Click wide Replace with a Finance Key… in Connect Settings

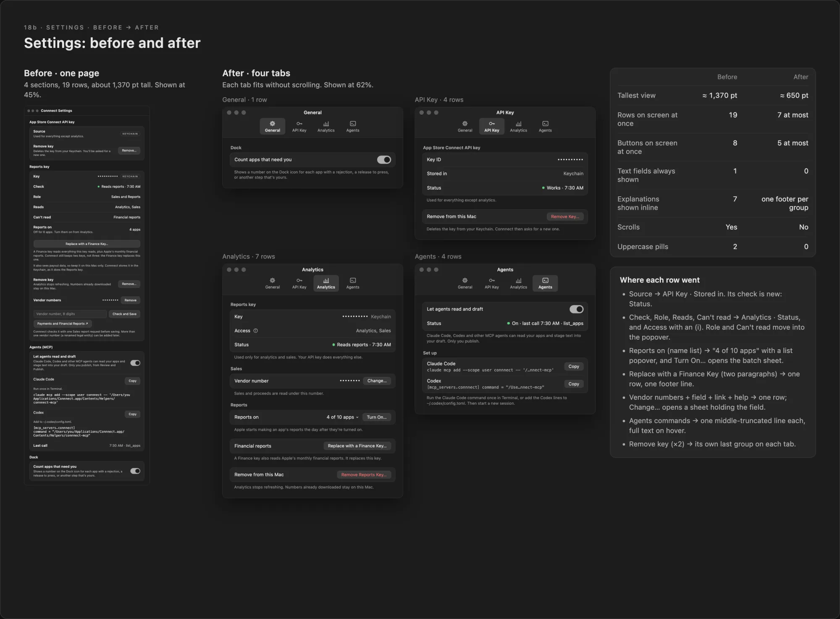pos(87,244)
